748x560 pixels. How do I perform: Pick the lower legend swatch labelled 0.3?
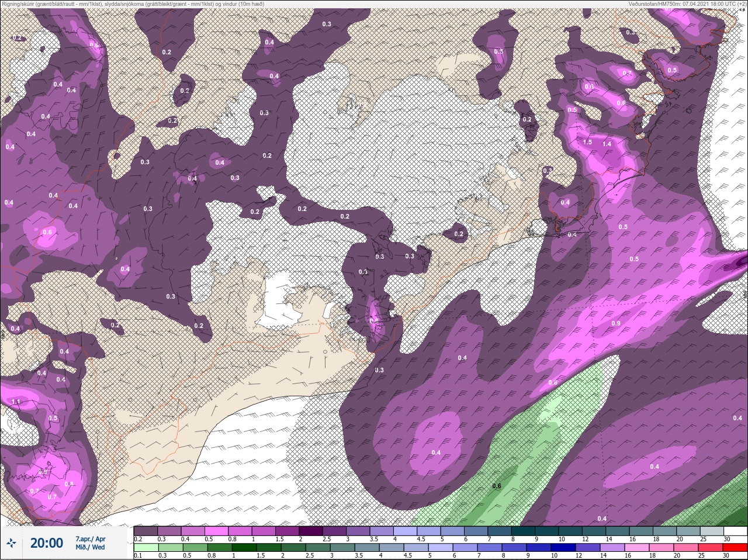[171, 547]
